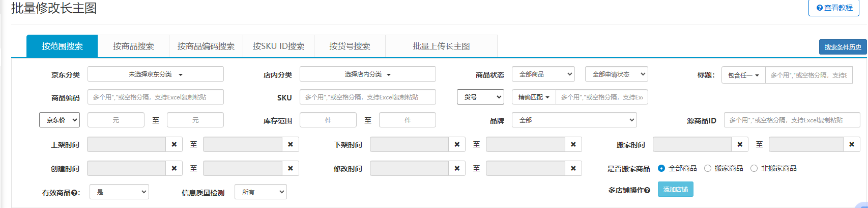The image size is (868, 208).
Task: Click the 添加店铺 button
Action: click(675, 189)
